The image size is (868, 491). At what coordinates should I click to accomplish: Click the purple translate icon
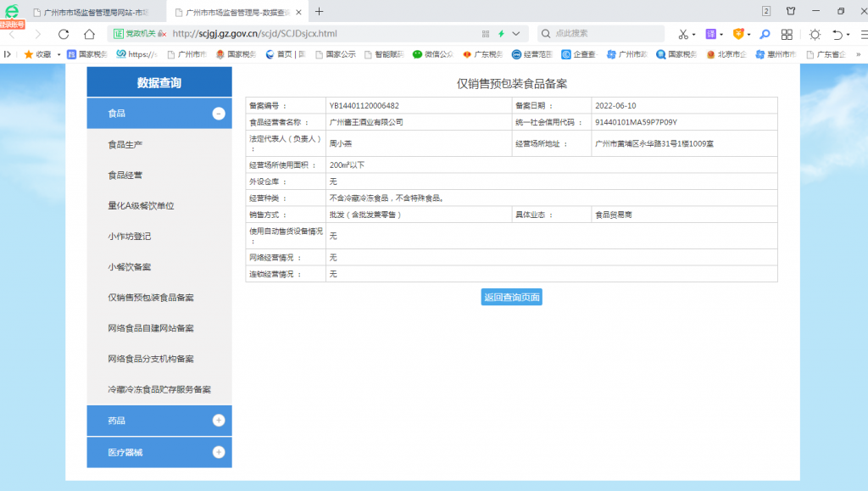point(711,34)
